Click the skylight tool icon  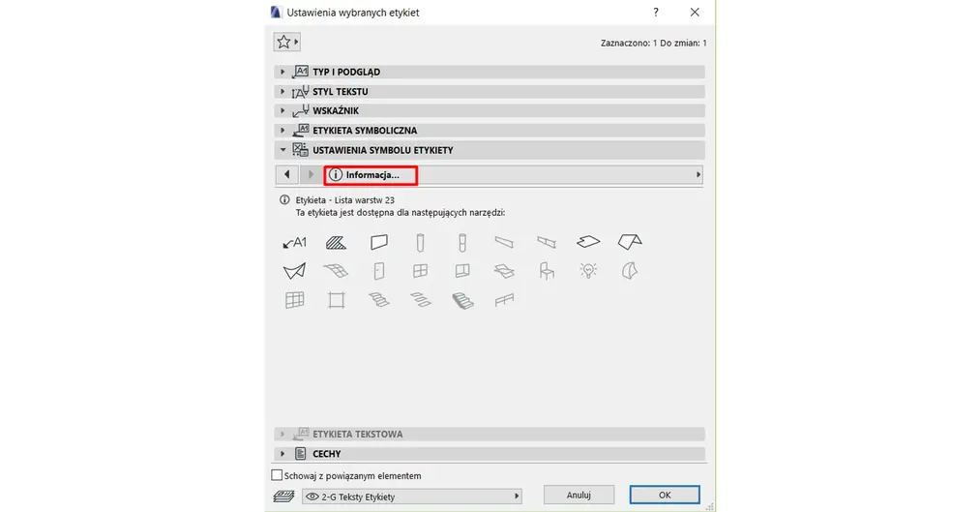[504, 271]
